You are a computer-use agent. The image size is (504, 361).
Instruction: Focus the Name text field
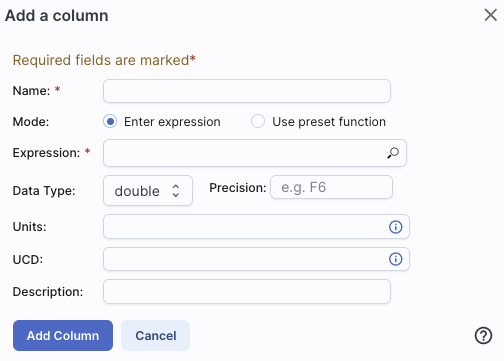pos(247,91)
